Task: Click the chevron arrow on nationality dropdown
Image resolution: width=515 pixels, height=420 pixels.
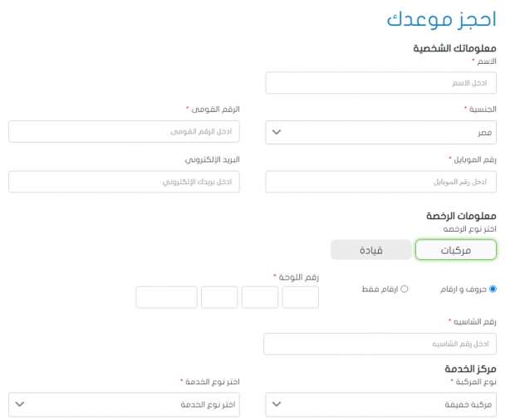Action: [277, 132]
